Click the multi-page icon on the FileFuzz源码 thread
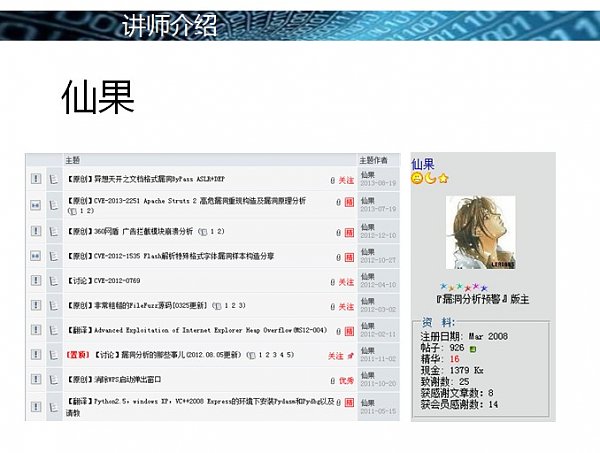The height and width of the screenshot is (453, 600). 218,306
